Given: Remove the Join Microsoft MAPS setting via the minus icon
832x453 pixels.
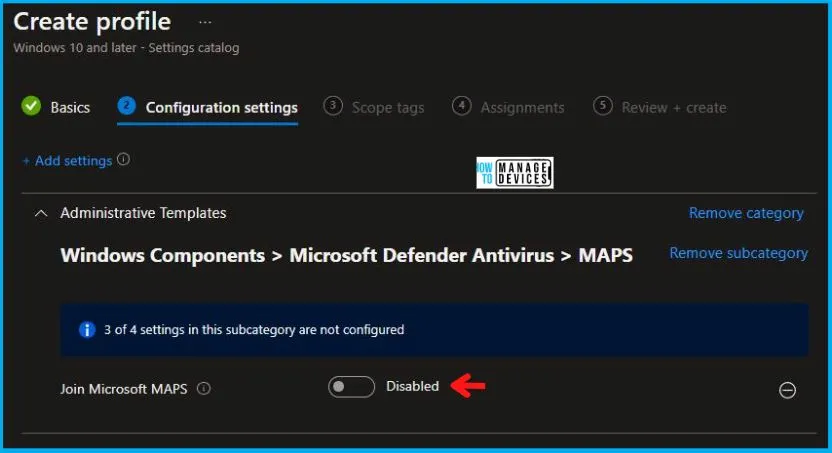Looking at the screenshot, I should point(787,390).
